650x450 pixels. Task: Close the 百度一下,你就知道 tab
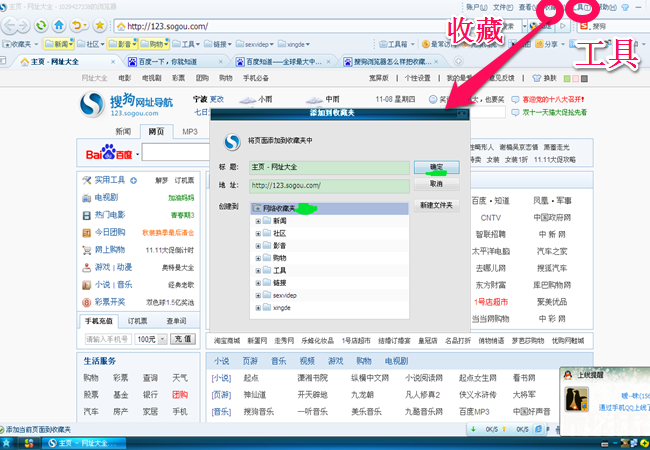(x=221, y=62)
